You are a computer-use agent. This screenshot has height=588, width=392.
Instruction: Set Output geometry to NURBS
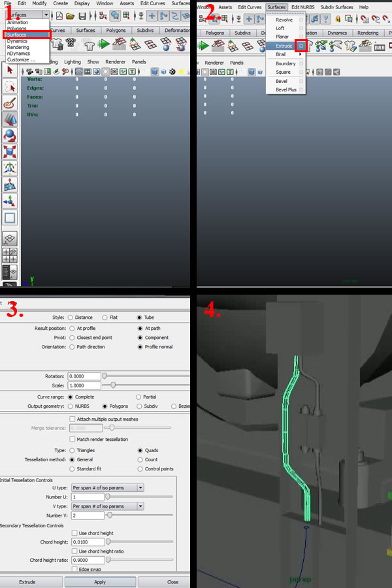click(x=71, y=406)
